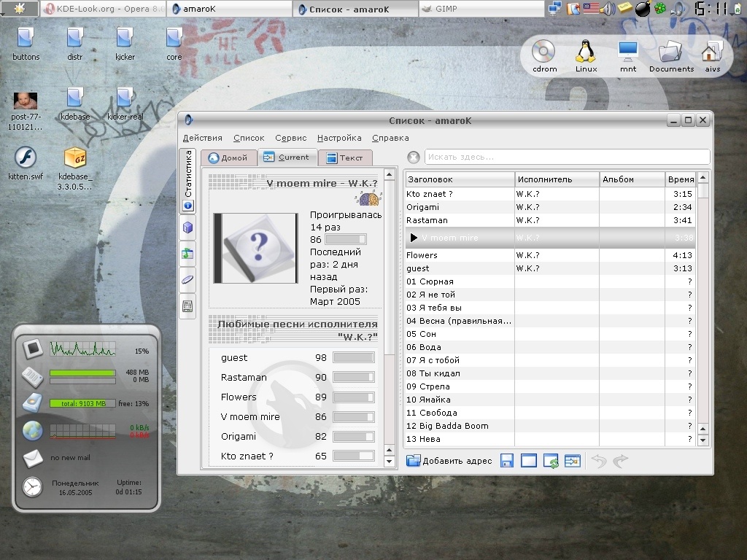747x560 pixels.
Task: Open the buttons desktop icon
Action: [x=26, y=44]
